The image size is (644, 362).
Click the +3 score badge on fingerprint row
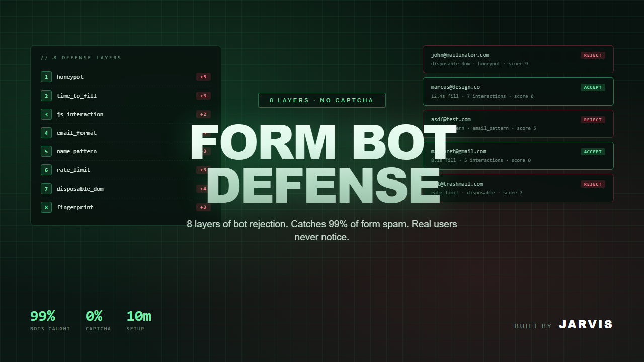203,207
